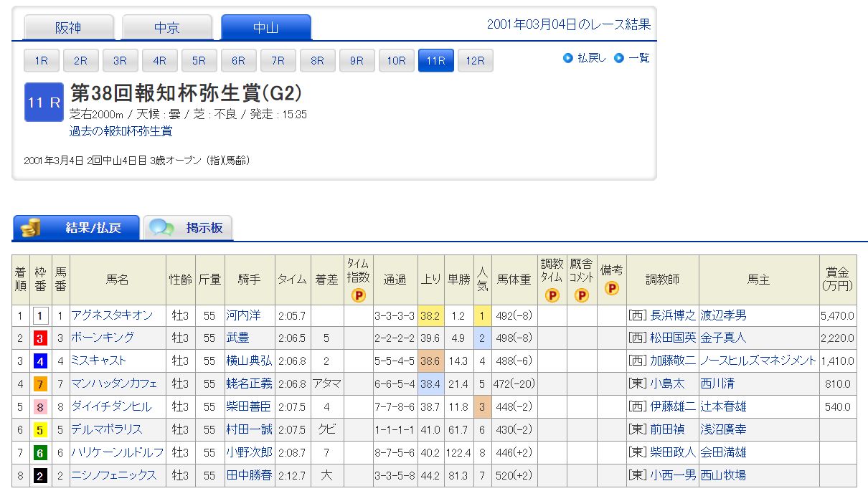
Task: Click horse マンハッタンカフェ link
Action: tap(114, 383)
